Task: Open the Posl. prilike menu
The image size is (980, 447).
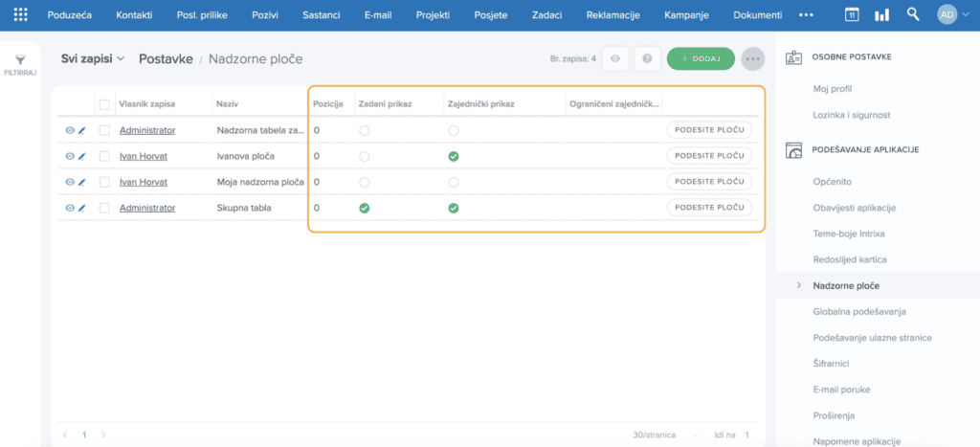Action: pyautogui.click(x=202, y=15)
